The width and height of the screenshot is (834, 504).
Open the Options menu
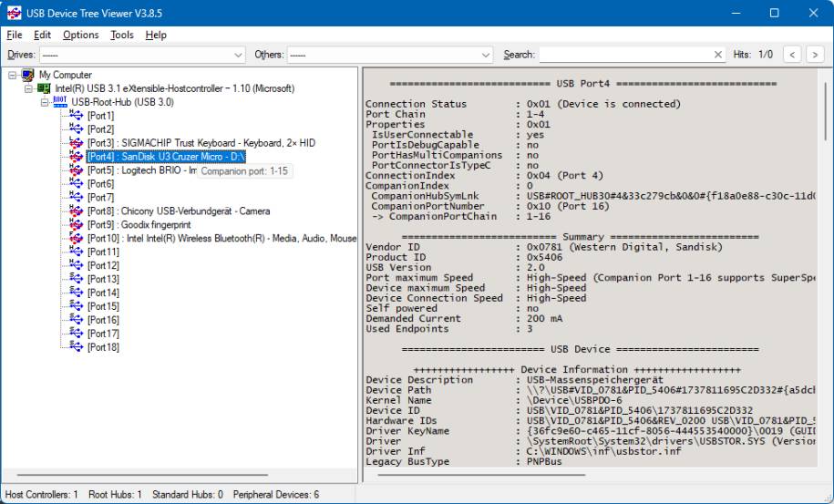[81, 35]
